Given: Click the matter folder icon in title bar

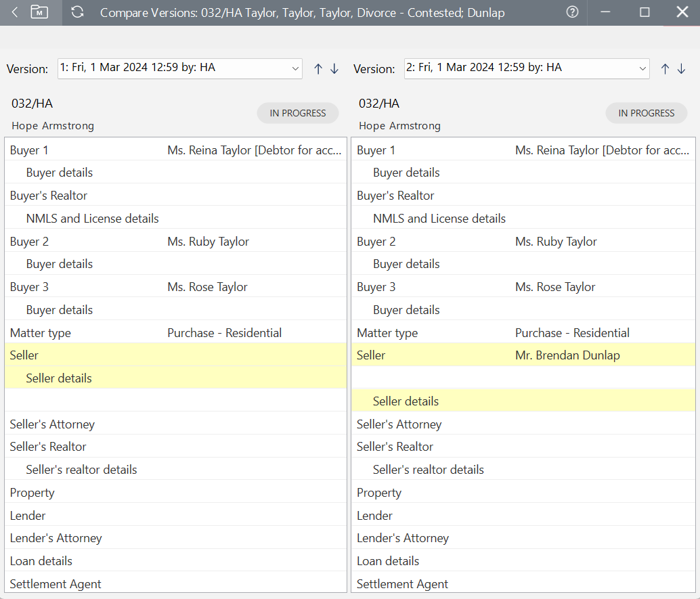Looking at the screenshot, I should (39, 12).
